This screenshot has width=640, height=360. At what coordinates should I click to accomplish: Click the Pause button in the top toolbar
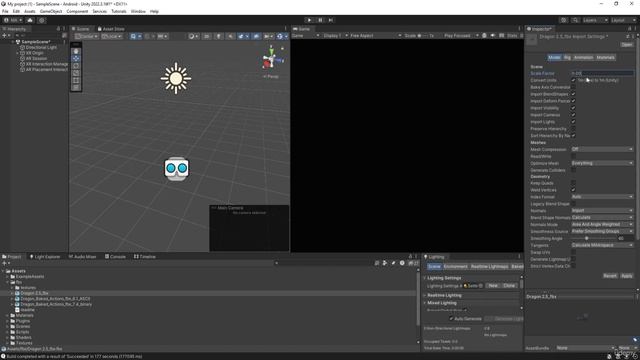tap(320, 20)
